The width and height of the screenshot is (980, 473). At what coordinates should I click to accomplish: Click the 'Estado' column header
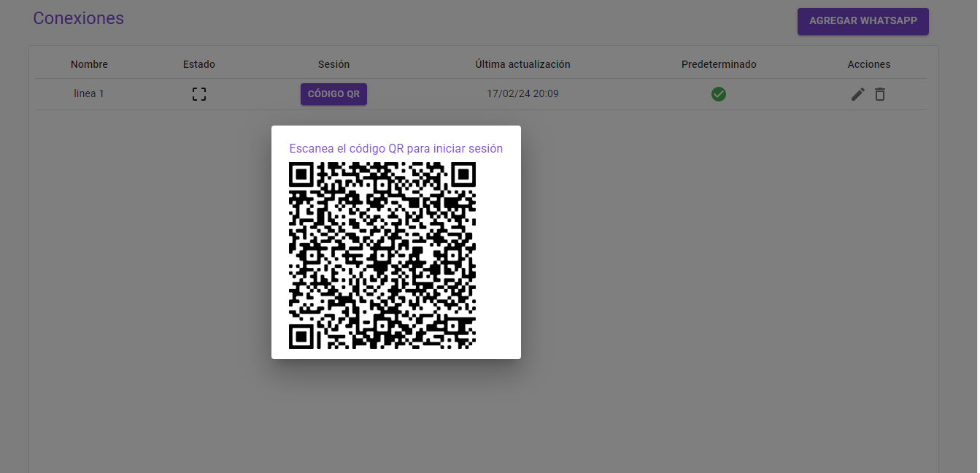point(199,64)
